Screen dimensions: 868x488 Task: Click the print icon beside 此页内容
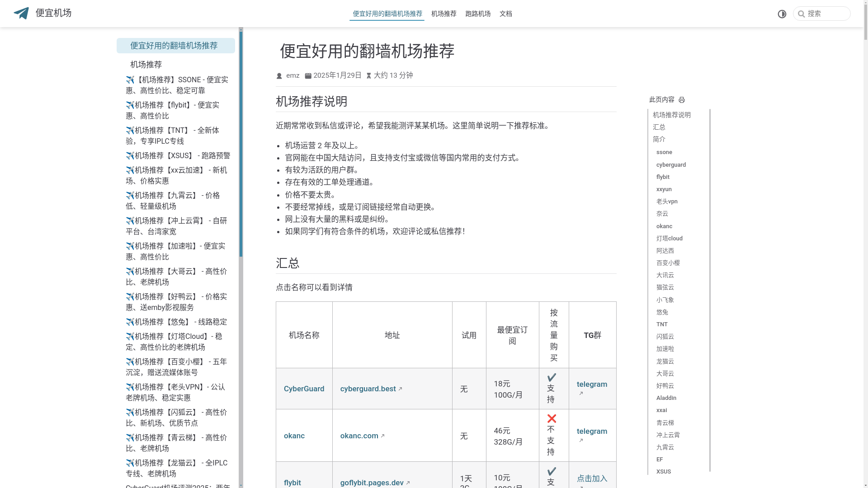pyautogui.click(x=682, y=100)
